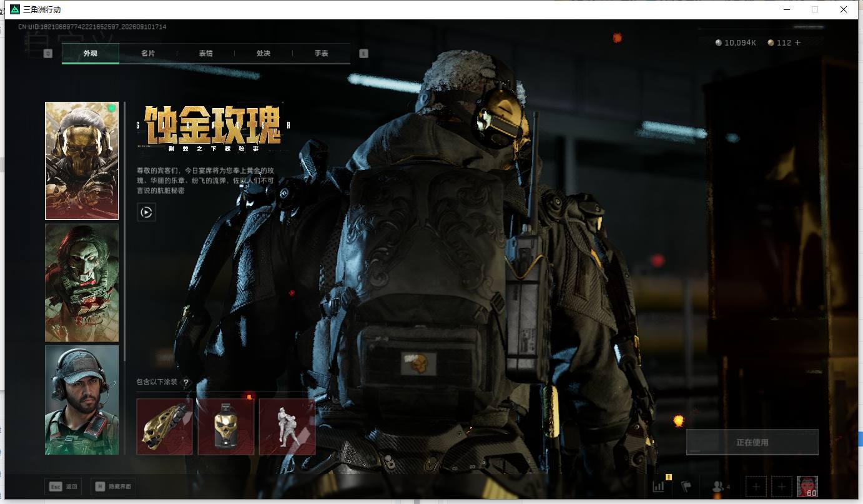863x504 pixels.
Task: Open the stats bar chart icon
Action: click(658, 486)
